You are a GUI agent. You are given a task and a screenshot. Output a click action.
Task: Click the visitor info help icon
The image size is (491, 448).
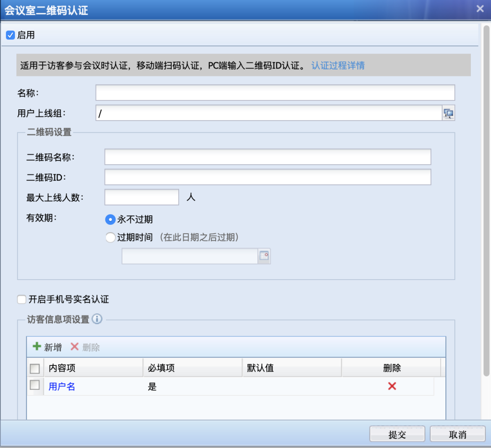point(97,319)
